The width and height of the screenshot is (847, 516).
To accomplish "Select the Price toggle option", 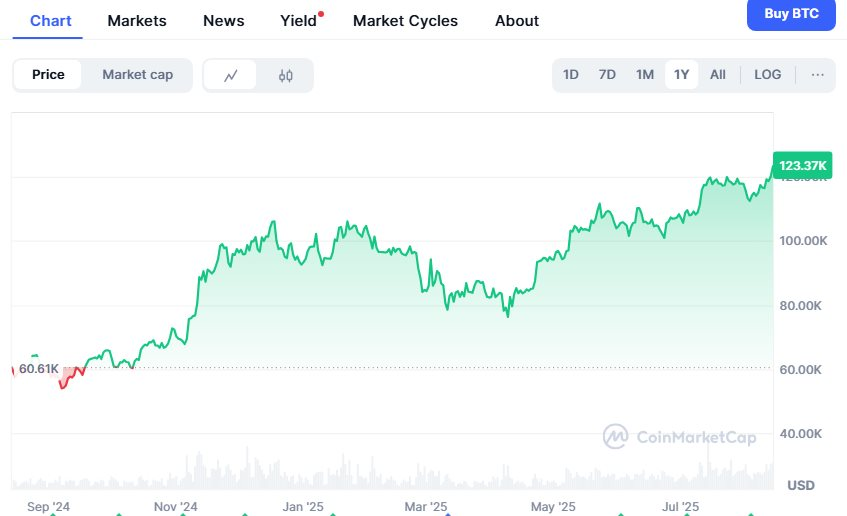I will (48, 75).
